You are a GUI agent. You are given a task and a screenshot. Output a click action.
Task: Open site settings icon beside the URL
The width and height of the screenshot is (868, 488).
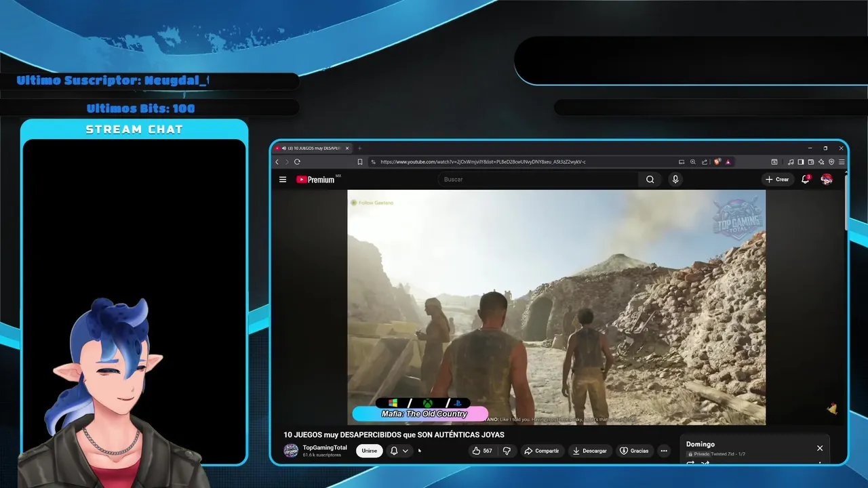[x=373, y=162]
